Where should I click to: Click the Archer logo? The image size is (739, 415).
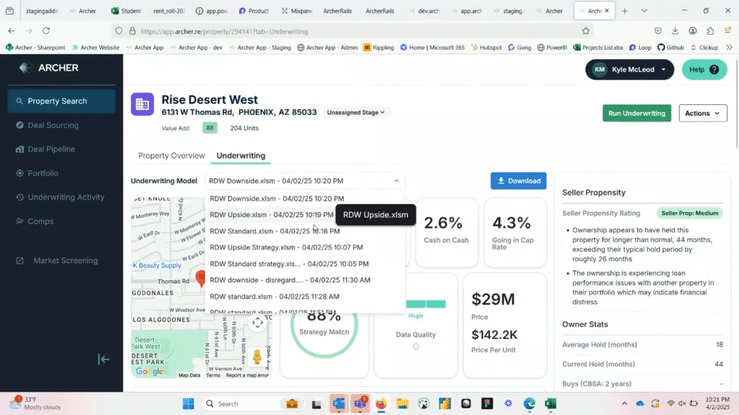(49, 68)
